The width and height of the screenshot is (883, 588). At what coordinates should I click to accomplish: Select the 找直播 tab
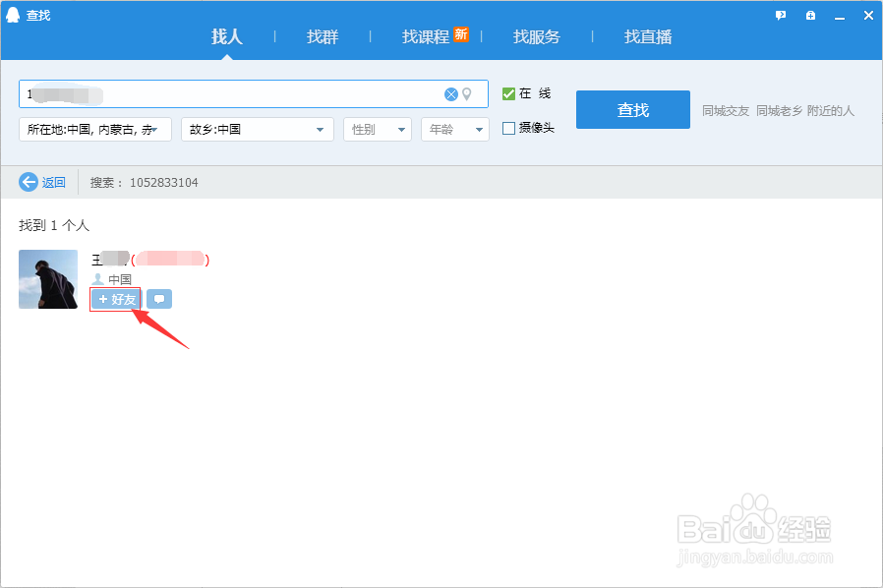click(x=648, y=36)
